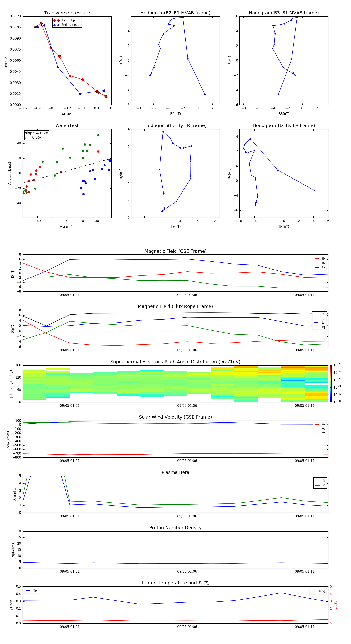
Task: Click the "Bz(nT)" x-axis label
Action: 175,227
